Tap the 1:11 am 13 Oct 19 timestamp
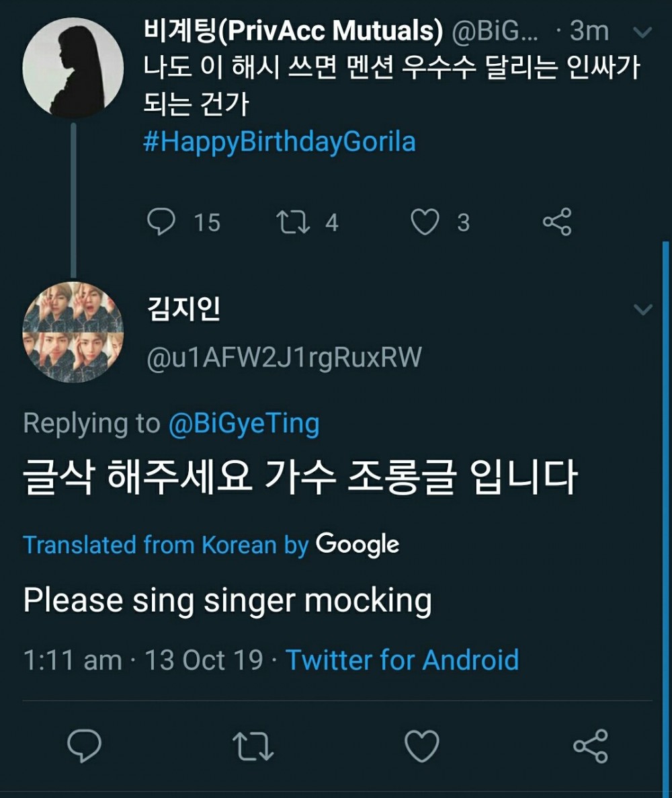Viewport: 672px width, 798px height. click(x=142, y=660)
